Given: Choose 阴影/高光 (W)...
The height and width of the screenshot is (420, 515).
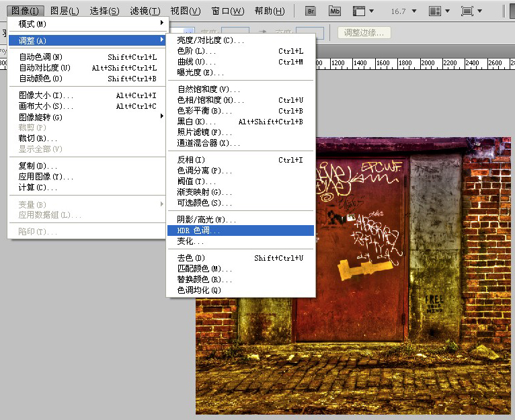Looking at the screenshot, I should click(241, 219).
